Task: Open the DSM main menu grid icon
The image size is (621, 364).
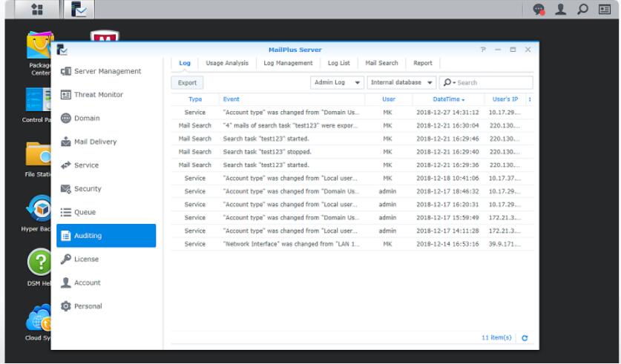Action: [x=37, y=9]
